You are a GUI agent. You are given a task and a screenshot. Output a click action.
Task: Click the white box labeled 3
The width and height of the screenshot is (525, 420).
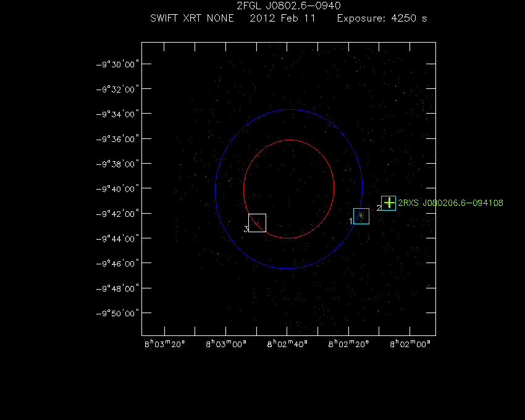coord(257,223)
